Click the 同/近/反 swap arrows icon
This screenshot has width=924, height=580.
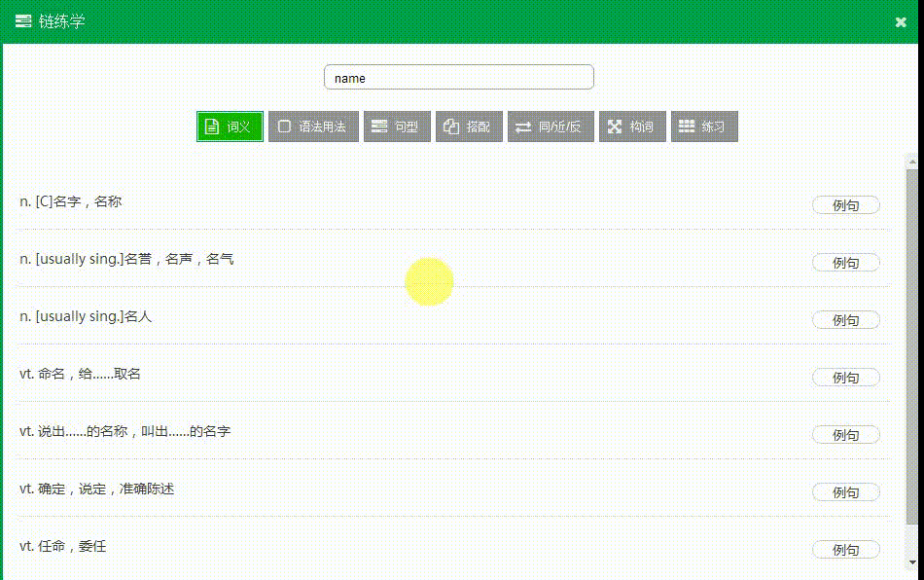coord(523,127)
